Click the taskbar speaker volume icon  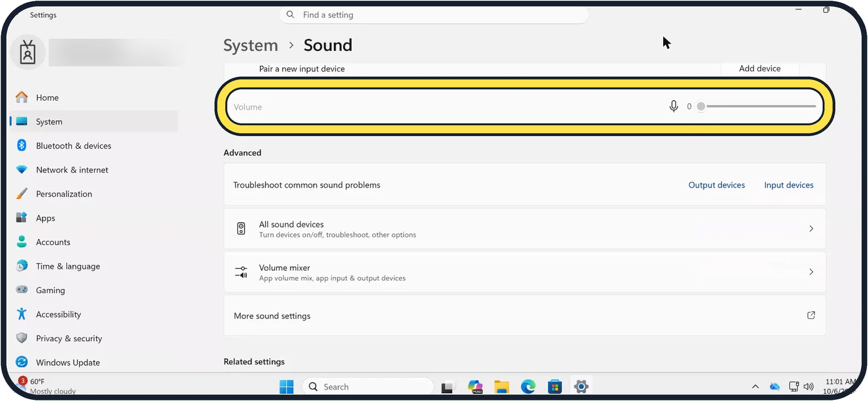(x=808, y=386)
